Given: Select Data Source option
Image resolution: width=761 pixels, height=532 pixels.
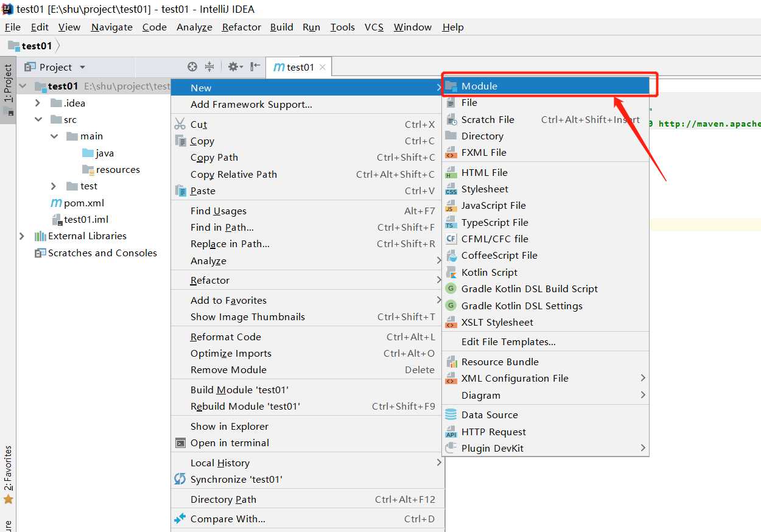Looking at the screenshot, I should click(545, 415).
